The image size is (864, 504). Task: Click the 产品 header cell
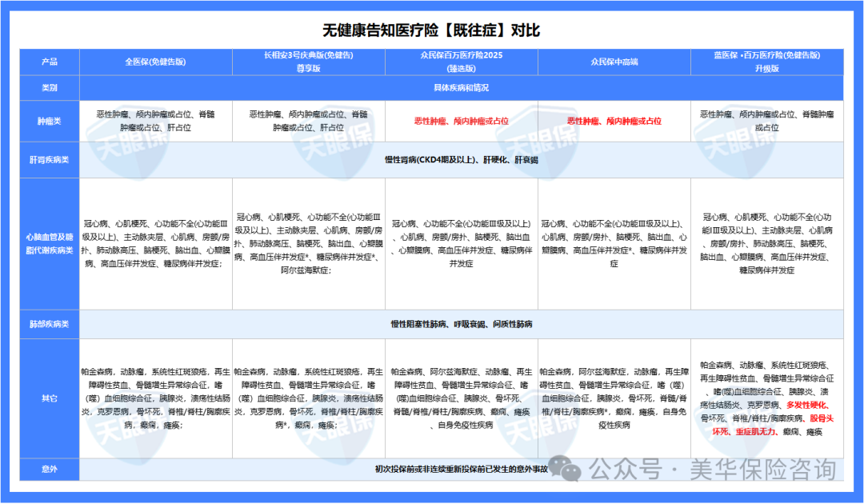click(x=48, y=62)
